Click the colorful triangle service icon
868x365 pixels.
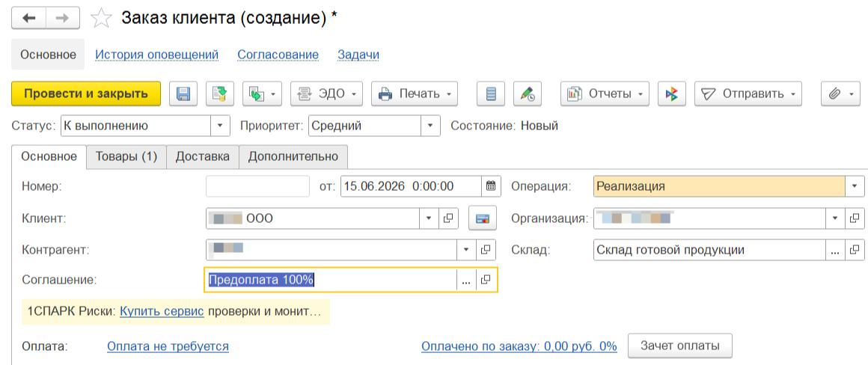(671, 94)
